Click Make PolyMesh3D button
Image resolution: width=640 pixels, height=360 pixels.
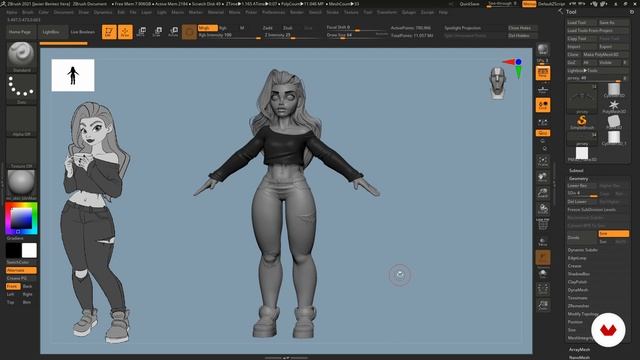click(x=606, y=54)
